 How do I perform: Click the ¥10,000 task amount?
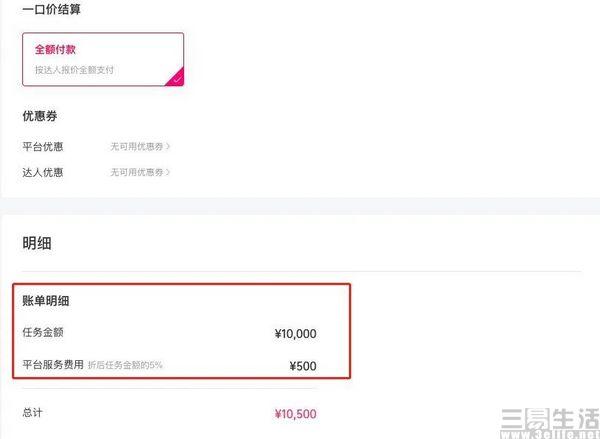[295, 334]
